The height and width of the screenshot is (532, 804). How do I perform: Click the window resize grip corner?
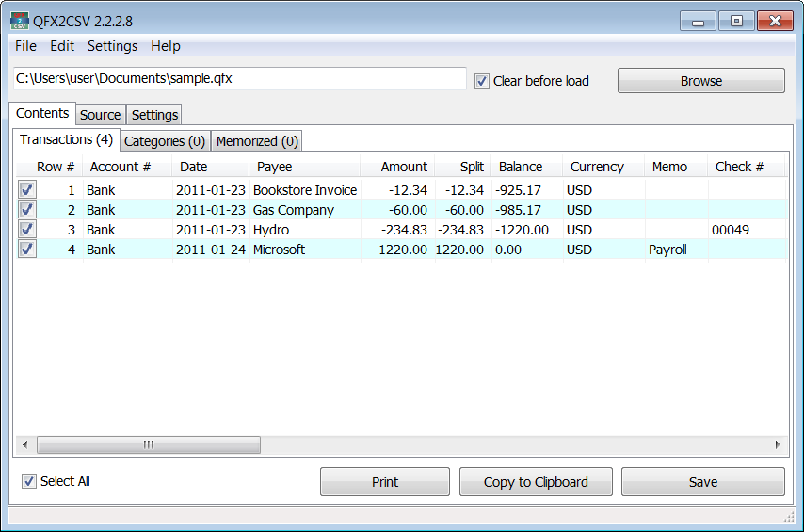click(789, 518)
